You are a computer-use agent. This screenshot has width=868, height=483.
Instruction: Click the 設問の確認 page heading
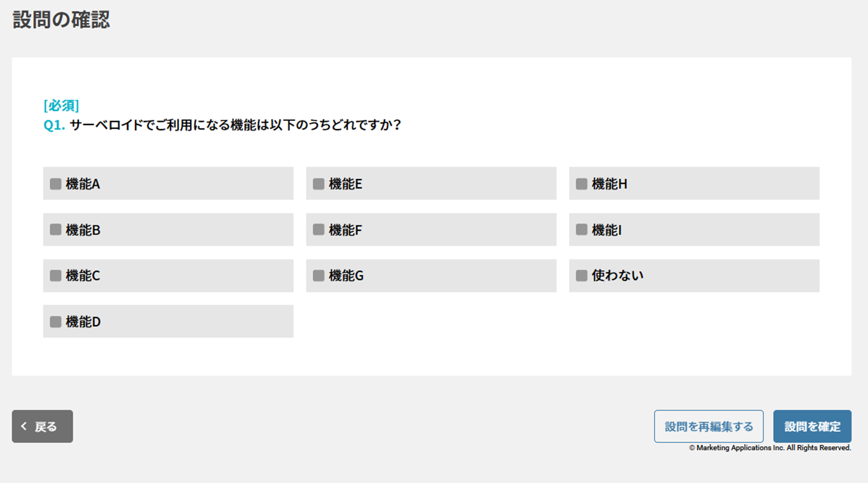[61, 20]
